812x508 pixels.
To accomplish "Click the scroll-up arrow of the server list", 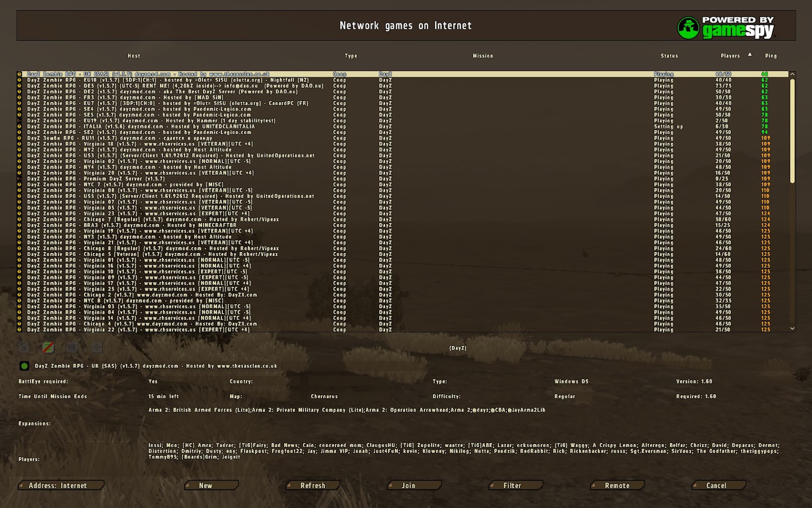I will tap(792, 74).
